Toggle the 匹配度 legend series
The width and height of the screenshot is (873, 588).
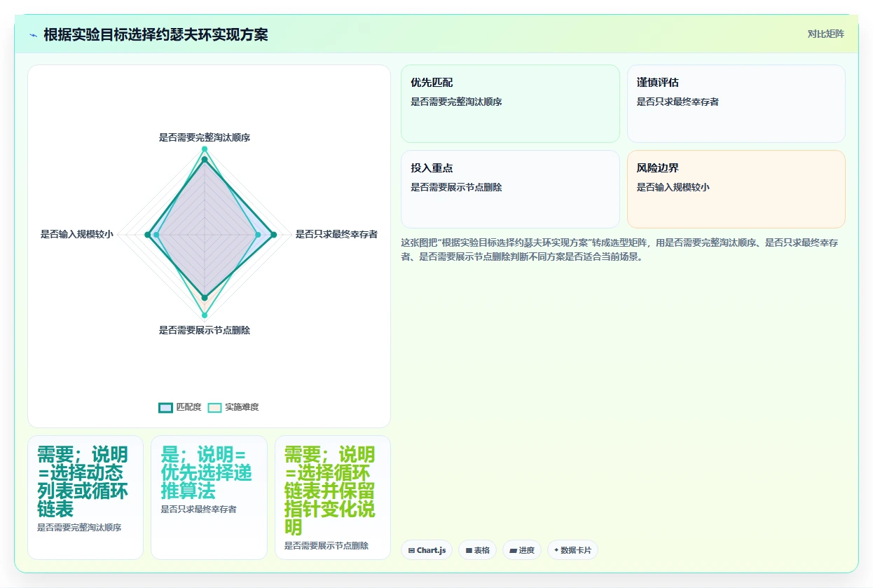180,407
